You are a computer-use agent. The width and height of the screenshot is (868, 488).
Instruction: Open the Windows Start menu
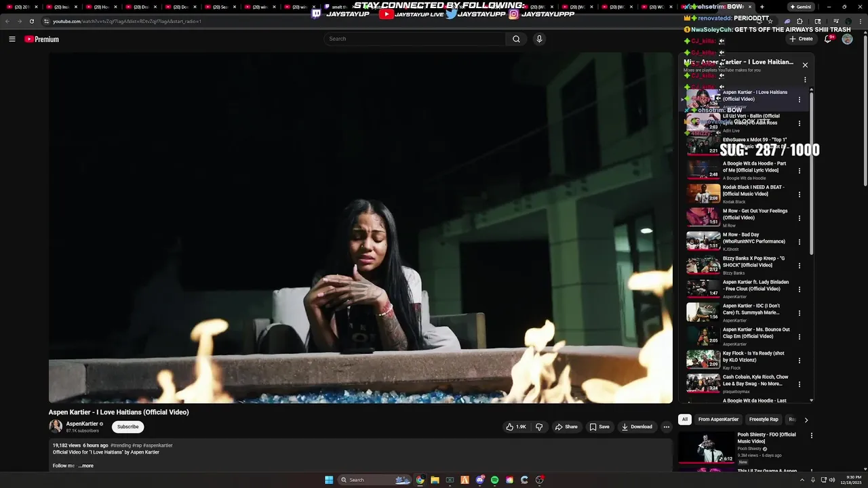[x=329, y=480]
